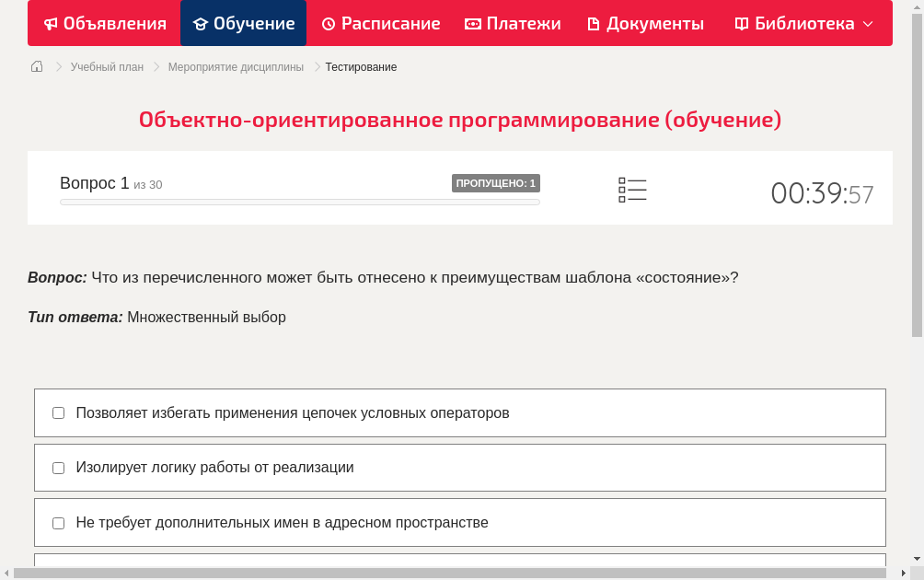Screen dimensions: 924x580
Task: Click the question progress bar
Action: click(x=299, y=202)
